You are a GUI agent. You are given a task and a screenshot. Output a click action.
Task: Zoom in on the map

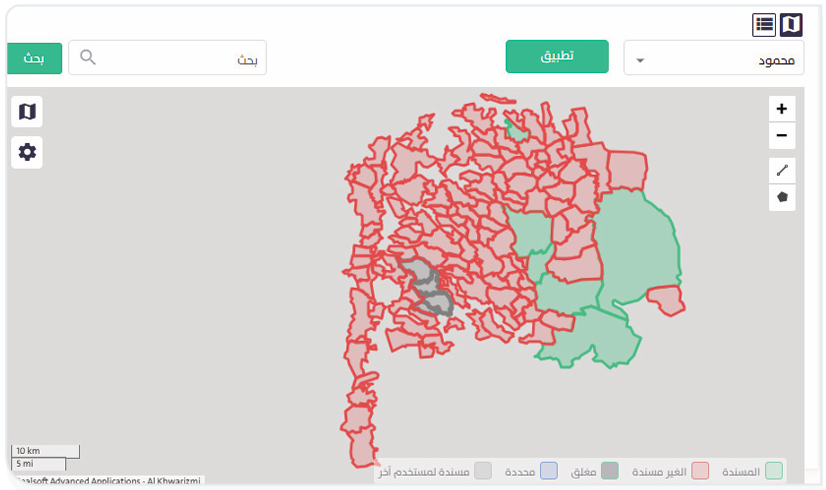point(782,109)
